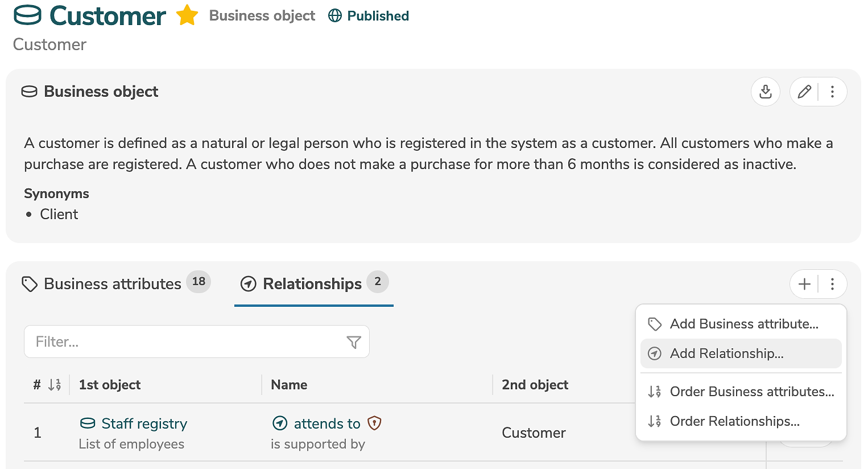Click in the Filter... text field

(185, 342)
